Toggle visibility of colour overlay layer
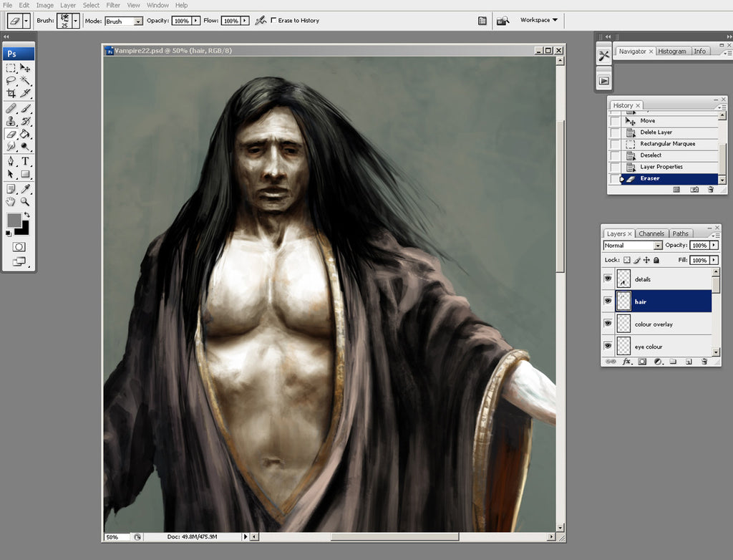The height and width of the screenshot is (560, 733). (x=608, y=324)
